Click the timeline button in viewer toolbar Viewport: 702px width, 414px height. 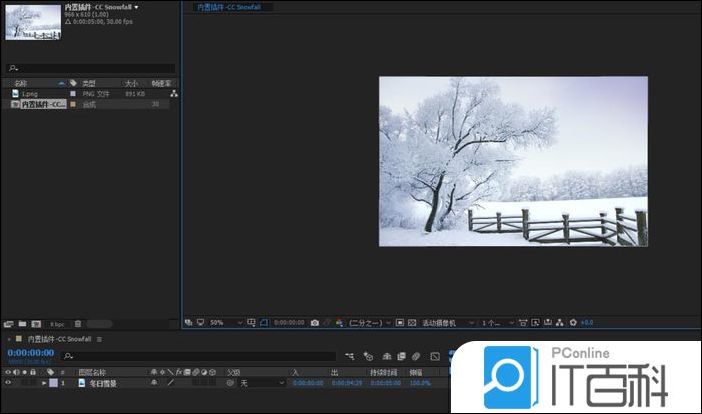(x=548, y=323)
